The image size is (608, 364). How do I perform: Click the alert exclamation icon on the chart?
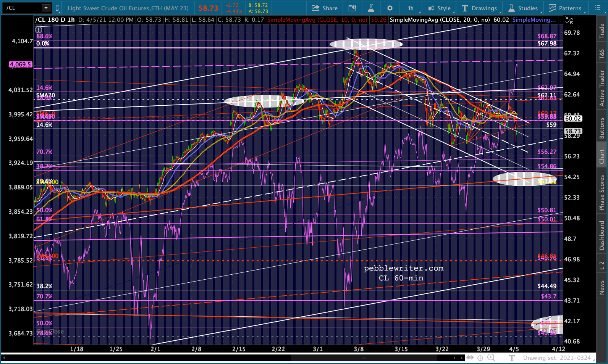pyautogui.click(x=39, y=29)
